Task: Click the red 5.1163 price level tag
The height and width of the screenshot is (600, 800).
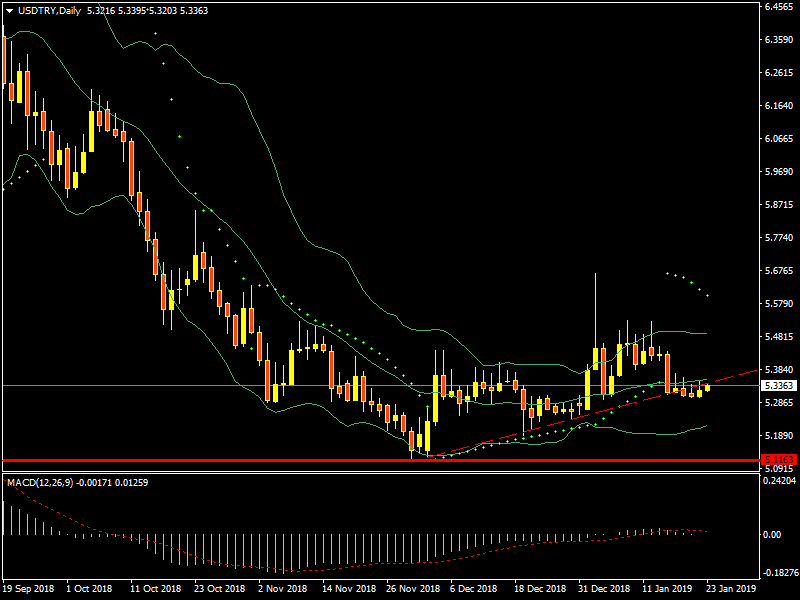Action: click(x=779, y=460)
